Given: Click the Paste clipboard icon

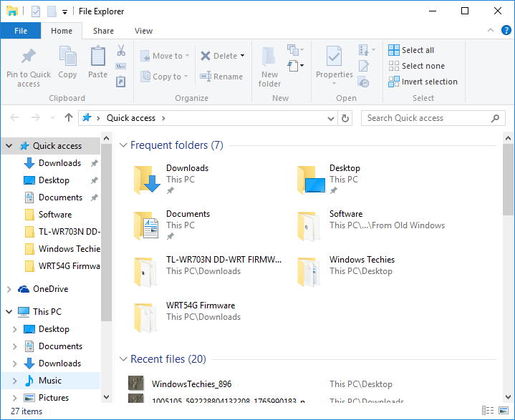Looking at the screenshot, I should (x=98, y=56).
